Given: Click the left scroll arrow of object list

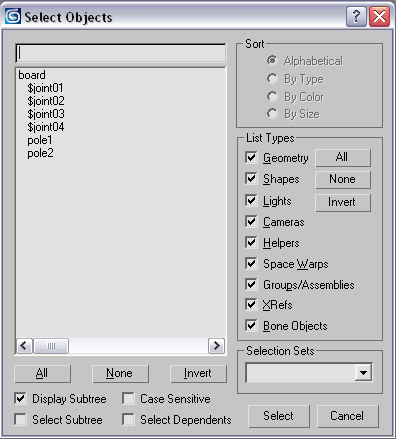Looking at the screenshot, I should [24, 346].
